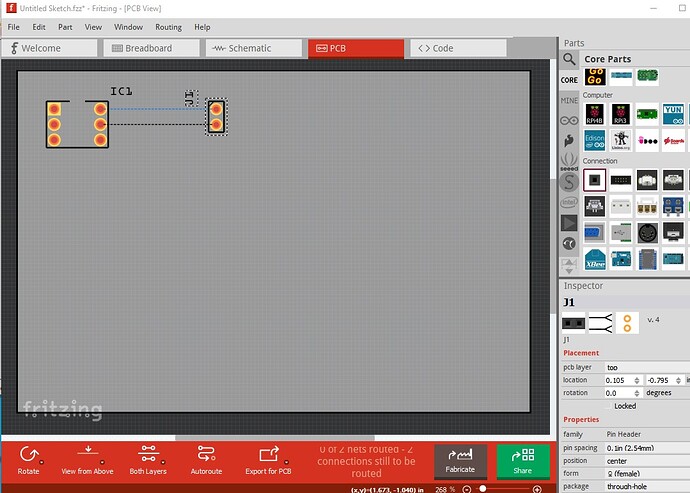The height and width of the screenshot is (493, 690).
Task: Open the Routing menu
Action: [168, 27]
